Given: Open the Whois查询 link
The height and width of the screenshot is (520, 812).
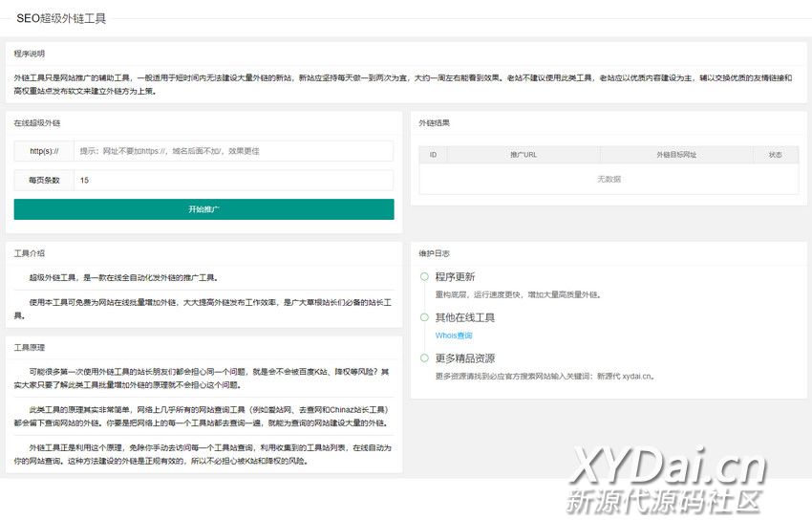Looking at the screenshot, I should (453, 336).
